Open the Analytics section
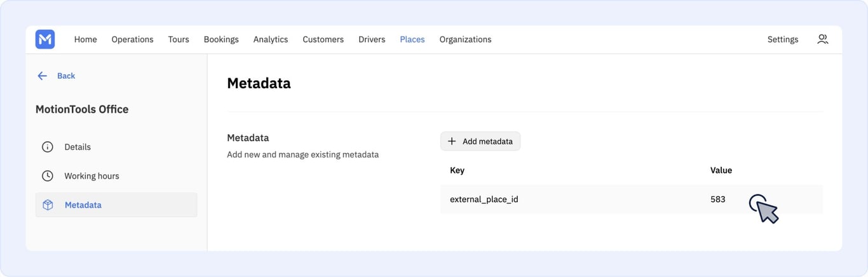Image resolution: width=868 pixels, height=277 pixels. (271, 39)
